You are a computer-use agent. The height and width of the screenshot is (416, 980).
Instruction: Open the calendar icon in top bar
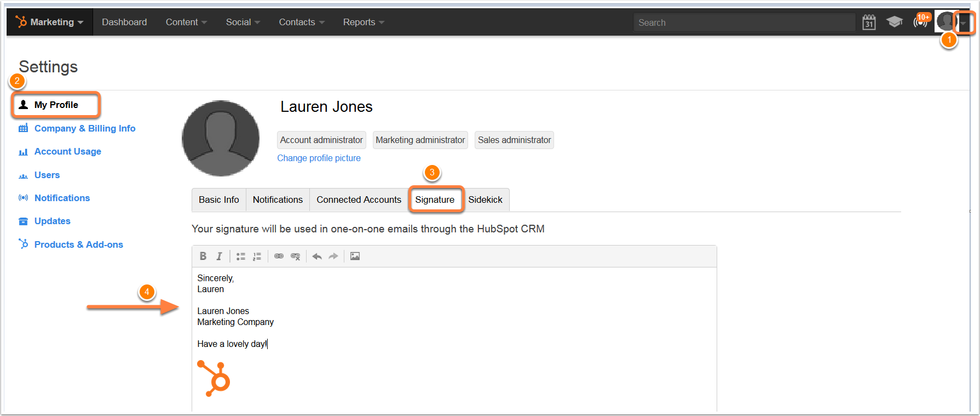(x=869, y=22)
